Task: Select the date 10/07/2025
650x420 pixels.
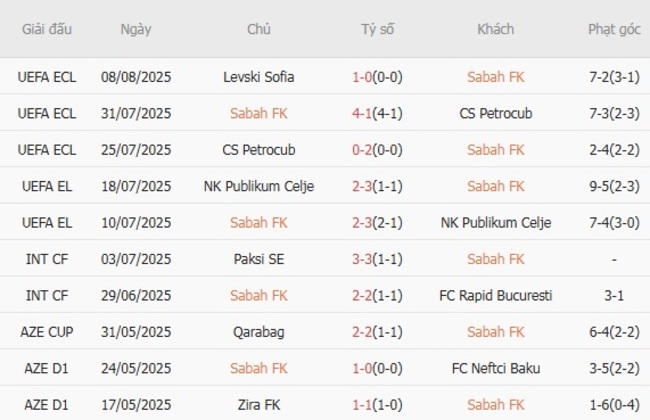Action: coord(136,222)
